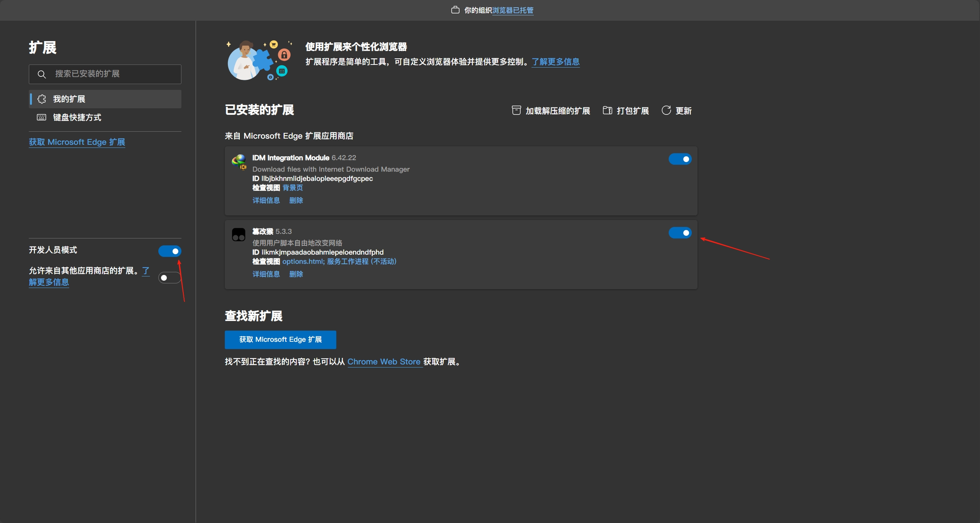Open 了解更多信息 link in header description
980x523 pixels.
point(555,62)
